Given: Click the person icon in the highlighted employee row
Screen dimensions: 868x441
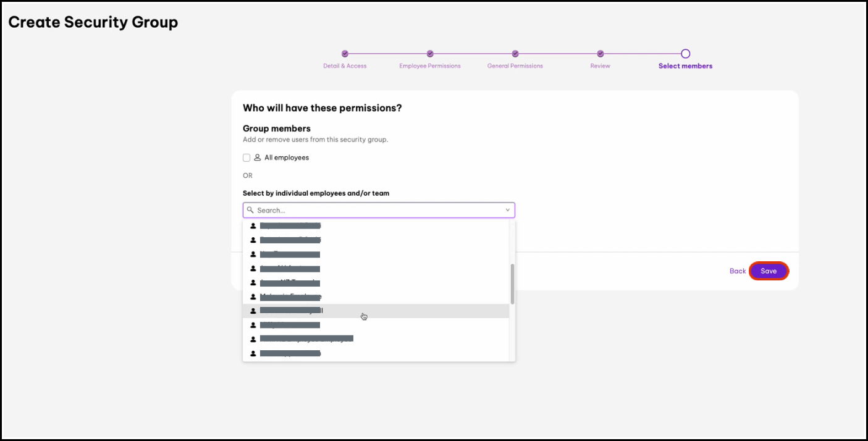Looking at the screenshot, I should point(253,311).
